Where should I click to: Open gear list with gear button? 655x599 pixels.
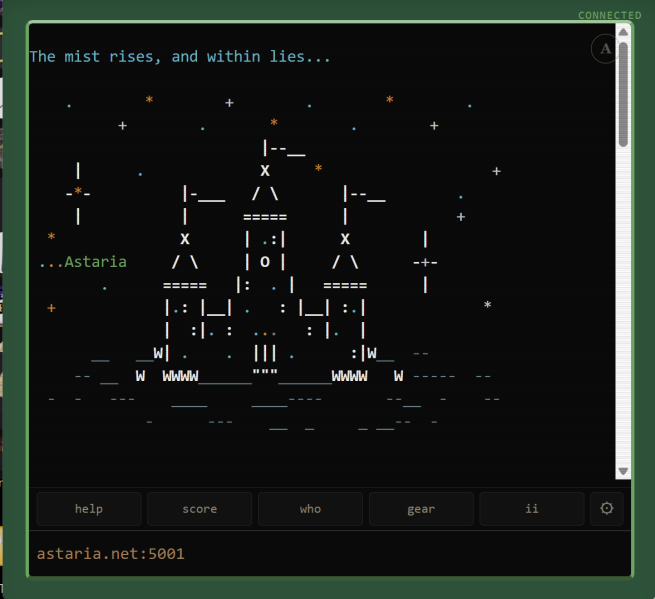coord(421,509)
